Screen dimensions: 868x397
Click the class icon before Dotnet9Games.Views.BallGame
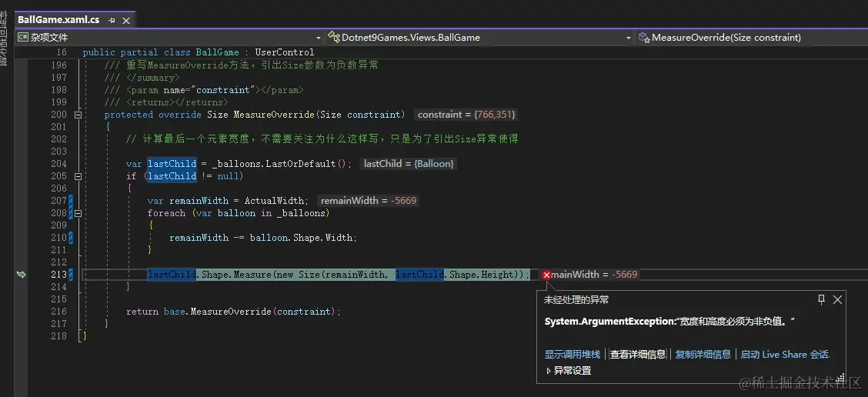(334, 38)
